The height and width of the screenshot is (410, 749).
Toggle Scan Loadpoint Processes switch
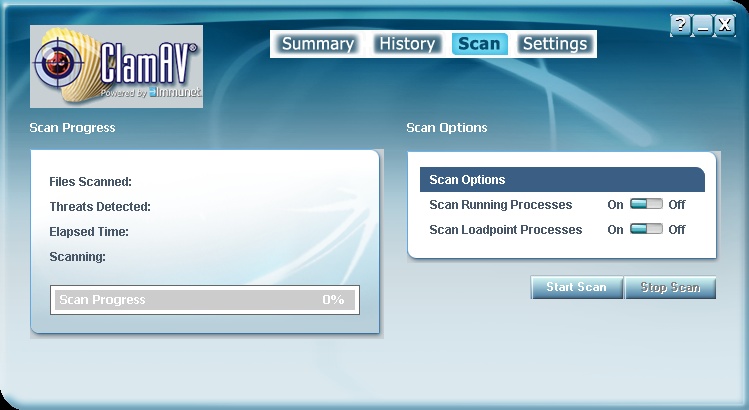(x=646, y=229)
